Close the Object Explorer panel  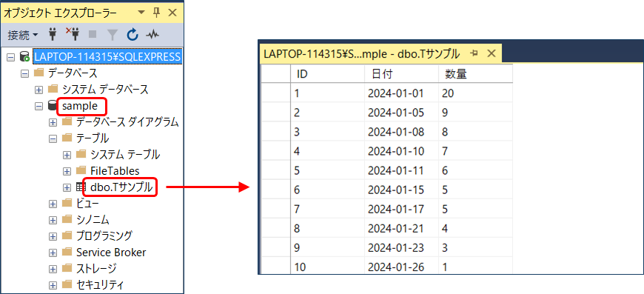click(172, 13)
